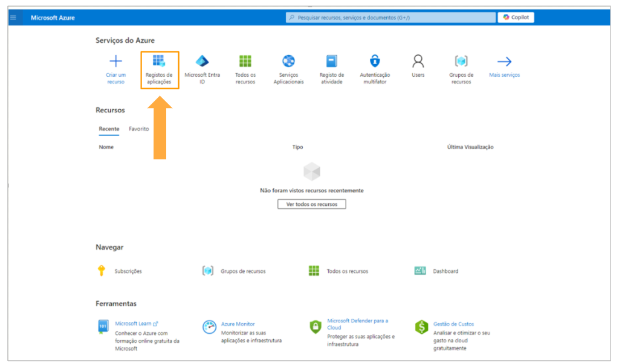Navigate to Subscrições
The width and height of the screenshot is (622, 364).
click(x=128, y=271)
